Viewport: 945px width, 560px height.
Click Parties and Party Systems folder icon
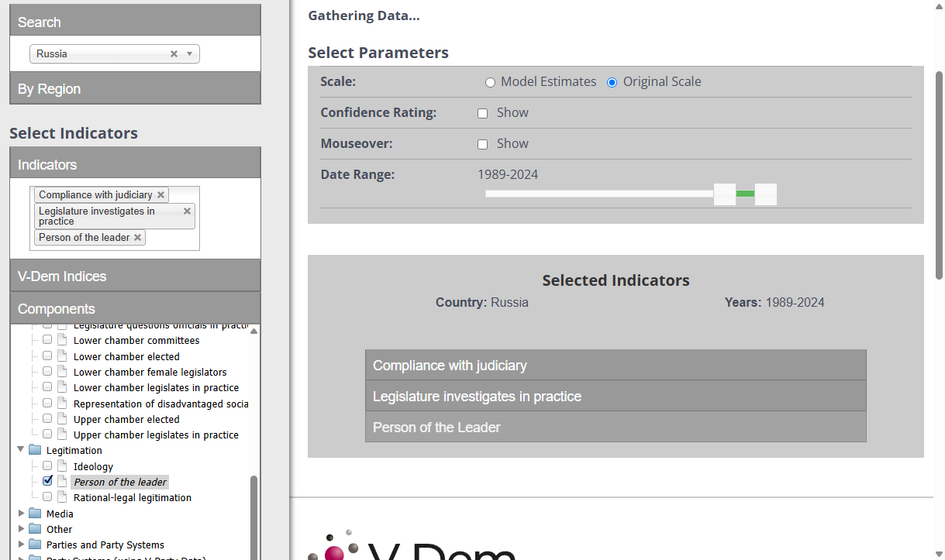click(x=35, y=545)
